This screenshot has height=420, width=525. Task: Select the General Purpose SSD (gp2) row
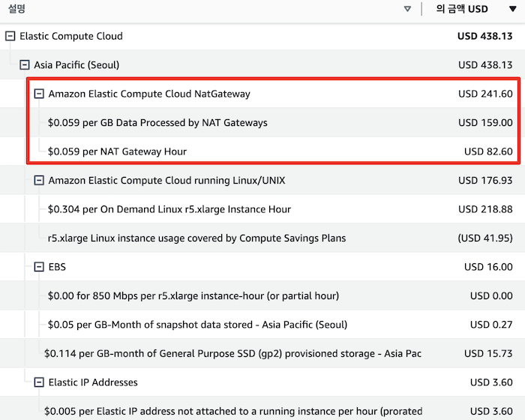coord(232,353)
